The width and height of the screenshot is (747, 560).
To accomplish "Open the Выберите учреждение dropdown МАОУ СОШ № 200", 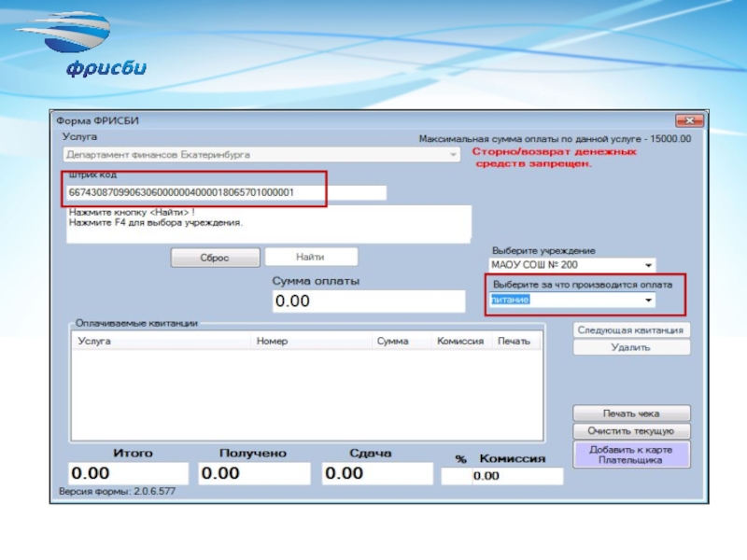I will [572, 265].
